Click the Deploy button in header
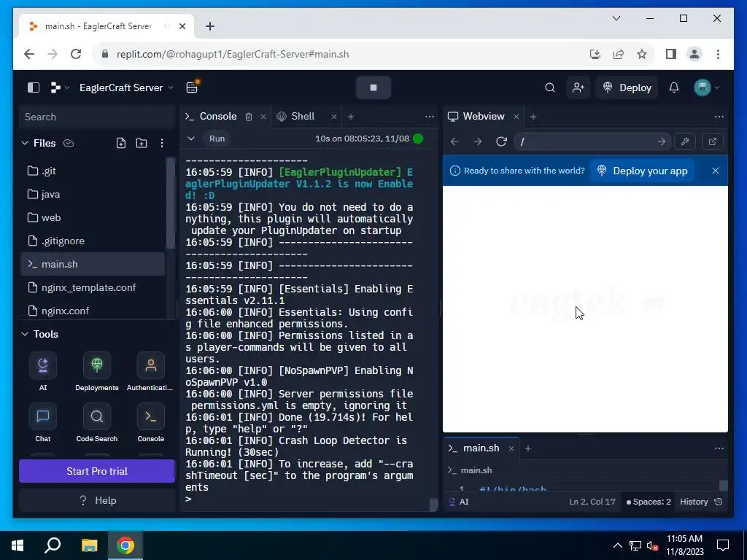 pyautogui.click(x=627, y=87)
